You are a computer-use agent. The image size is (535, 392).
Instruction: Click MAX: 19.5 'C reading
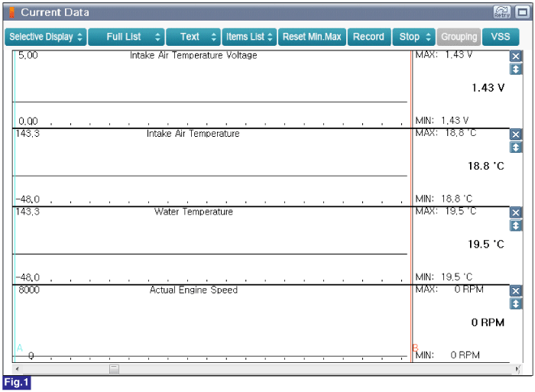(446, 211)
